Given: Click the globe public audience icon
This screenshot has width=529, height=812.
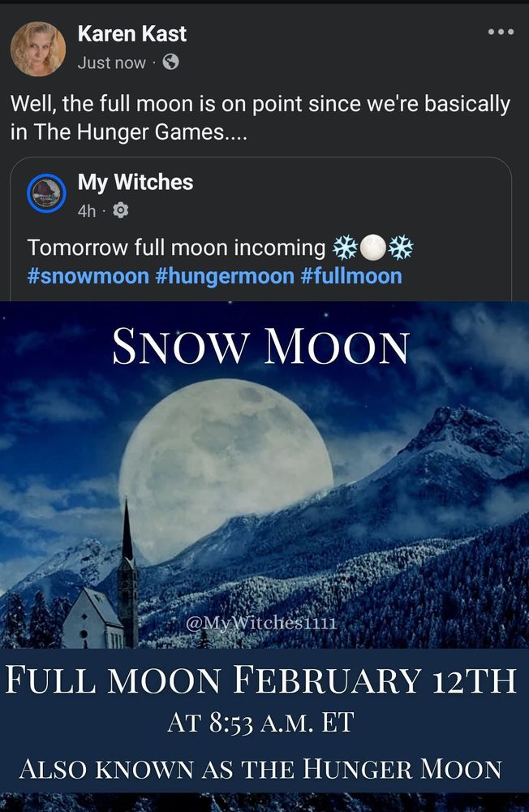Looking at the screenshot, I should (171, 63).
